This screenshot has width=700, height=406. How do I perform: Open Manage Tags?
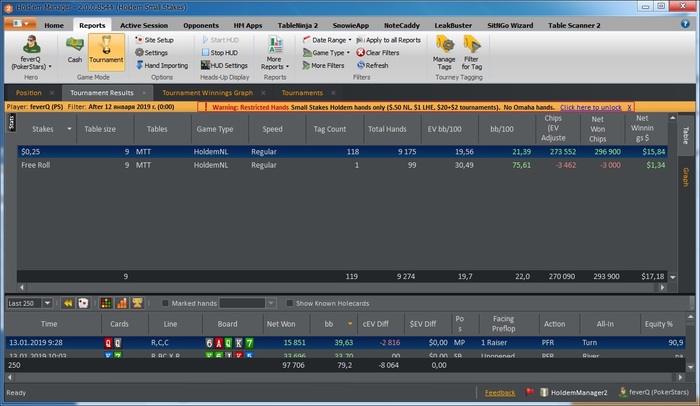pyautogui.click(x=444, y=53)
